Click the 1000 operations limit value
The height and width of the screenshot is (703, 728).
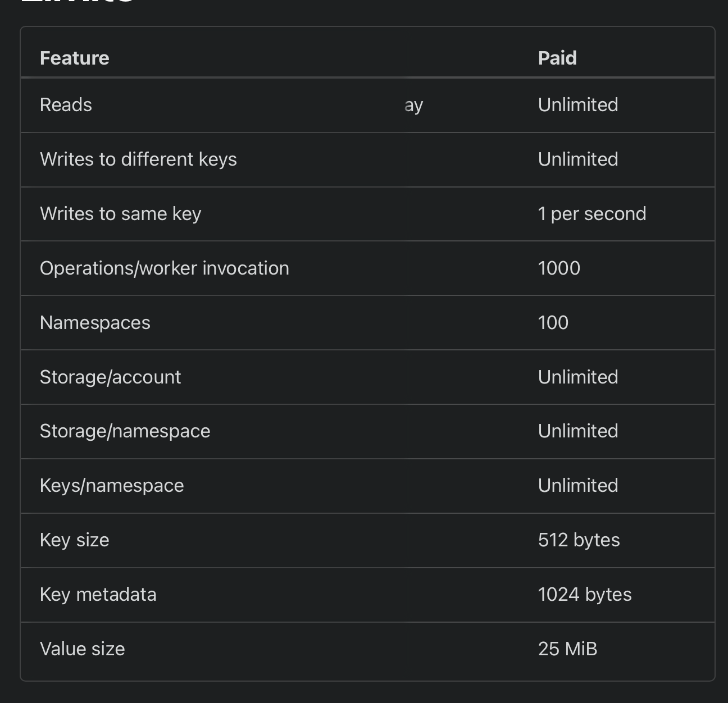click(559, 268)
